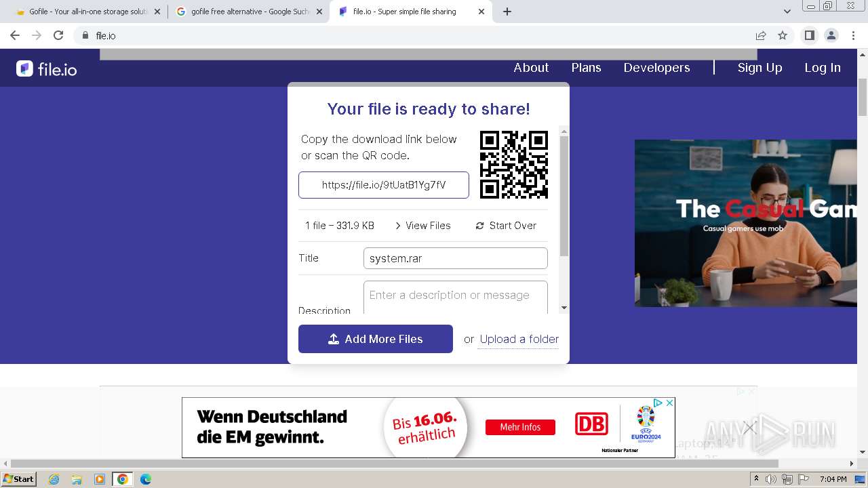Select the file.io browser tab

(410, 12)
